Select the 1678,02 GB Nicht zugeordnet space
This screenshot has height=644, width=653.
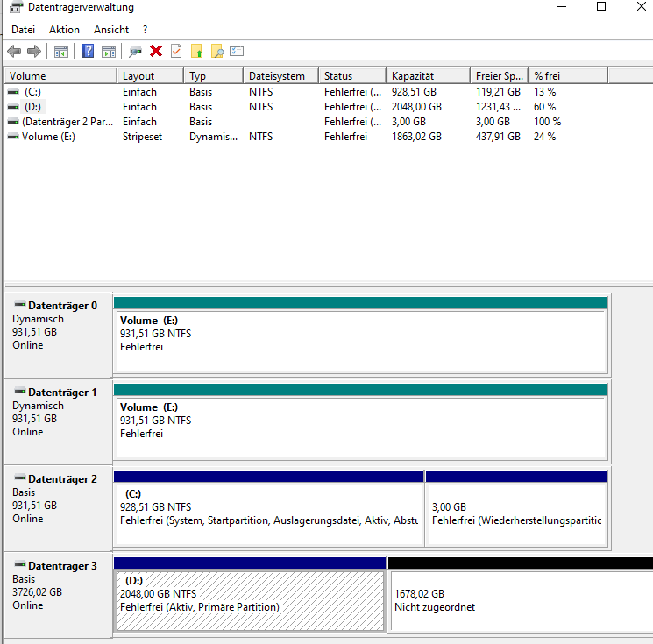(521, 594)
